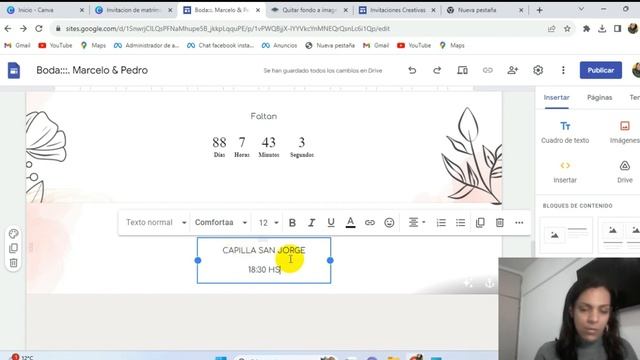Viewport: 640px width, 360px height.
Task: Open the font size 12 dropdown
Action: pos(268,222)
